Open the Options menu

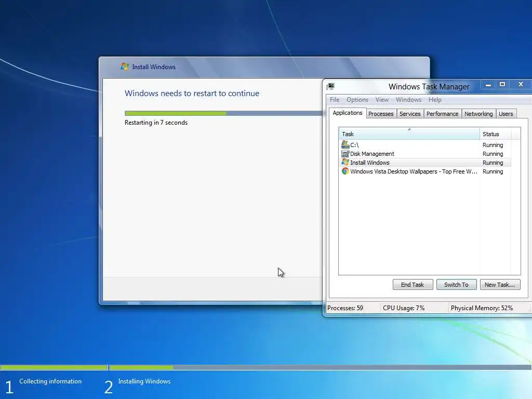357,100
